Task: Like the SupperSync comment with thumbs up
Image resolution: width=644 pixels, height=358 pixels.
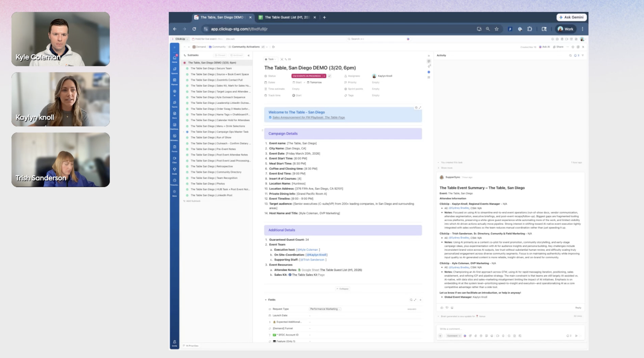Action: (x=442, y=308)
